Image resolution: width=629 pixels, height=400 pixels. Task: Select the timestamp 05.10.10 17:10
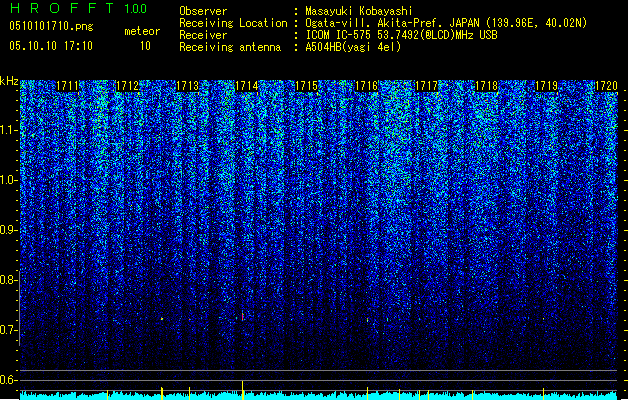pos(51,46)
